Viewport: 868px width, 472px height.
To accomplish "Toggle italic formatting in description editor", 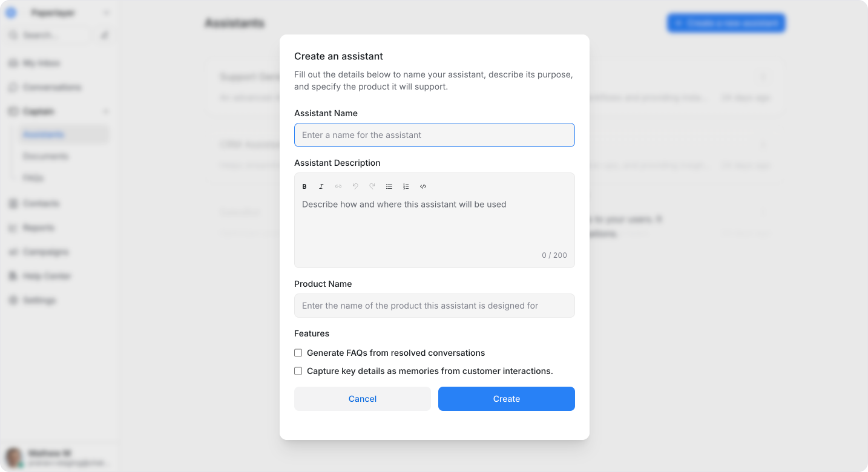I will (321, 186).
